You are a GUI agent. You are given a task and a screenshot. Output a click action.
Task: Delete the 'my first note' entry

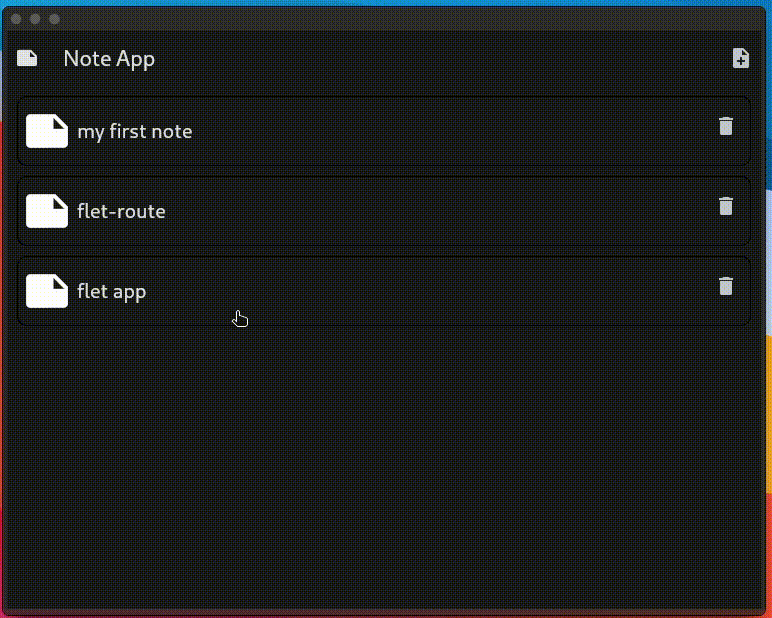(726, 126)
